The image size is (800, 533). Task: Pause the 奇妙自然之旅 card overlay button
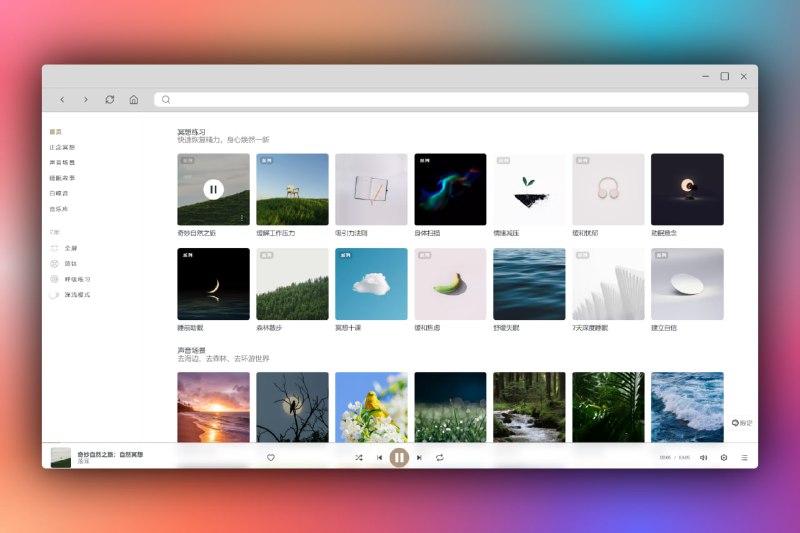point(213,189)
